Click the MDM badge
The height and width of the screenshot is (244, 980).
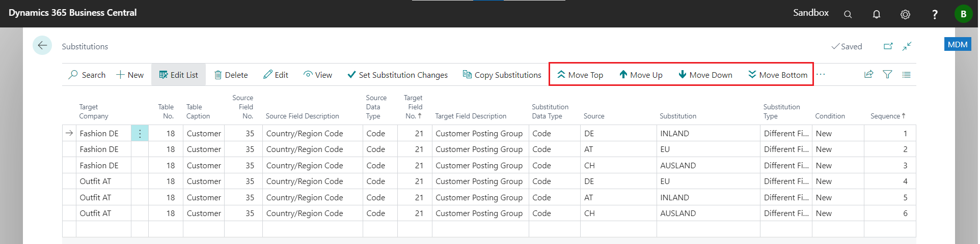[957, 44]
